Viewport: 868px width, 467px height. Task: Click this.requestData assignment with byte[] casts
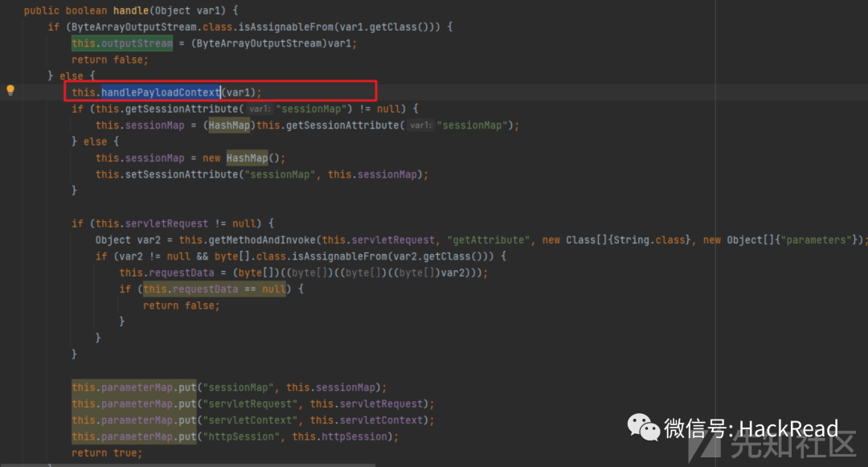[303, 272]
